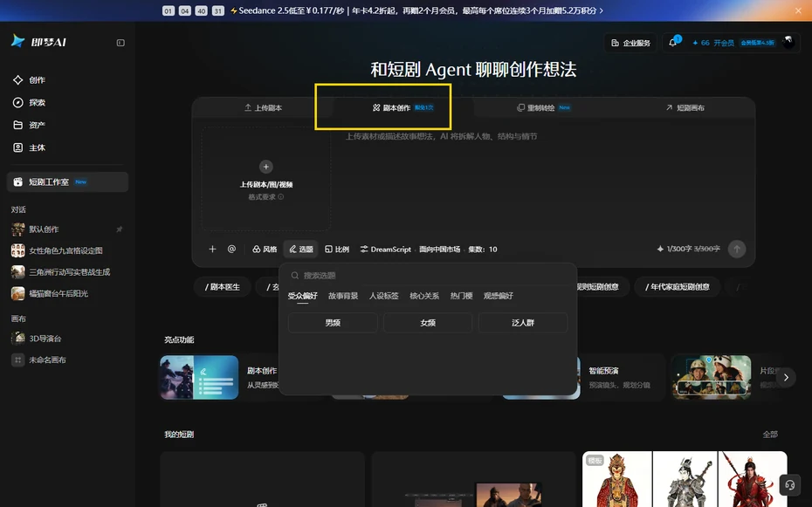Open the Seedance 2.5 promotion link
The height and width of the screenshot is (507, 812).
416,10
